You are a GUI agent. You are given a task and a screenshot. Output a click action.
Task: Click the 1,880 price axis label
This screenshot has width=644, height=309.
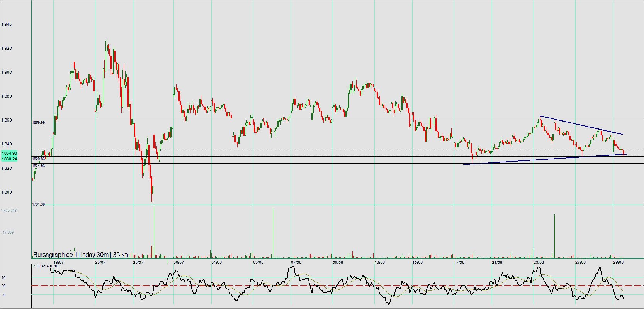pos(7,96)
